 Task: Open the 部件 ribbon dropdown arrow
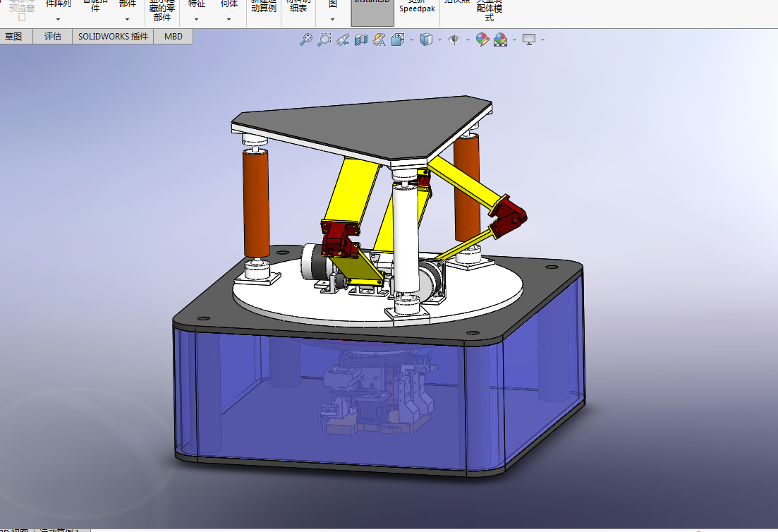click(x=128, y=19)
